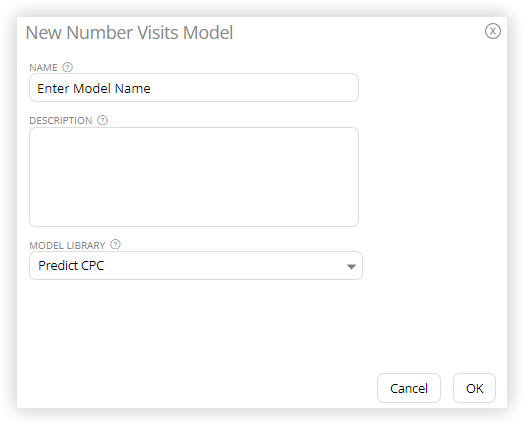
Task: Click the MODEL LIBRARY help question icon
Action: (x=115, y=244)
